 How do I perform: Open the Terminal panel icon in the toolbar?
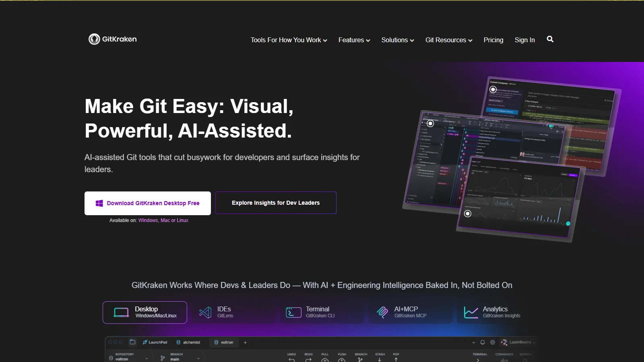[478, 360]
